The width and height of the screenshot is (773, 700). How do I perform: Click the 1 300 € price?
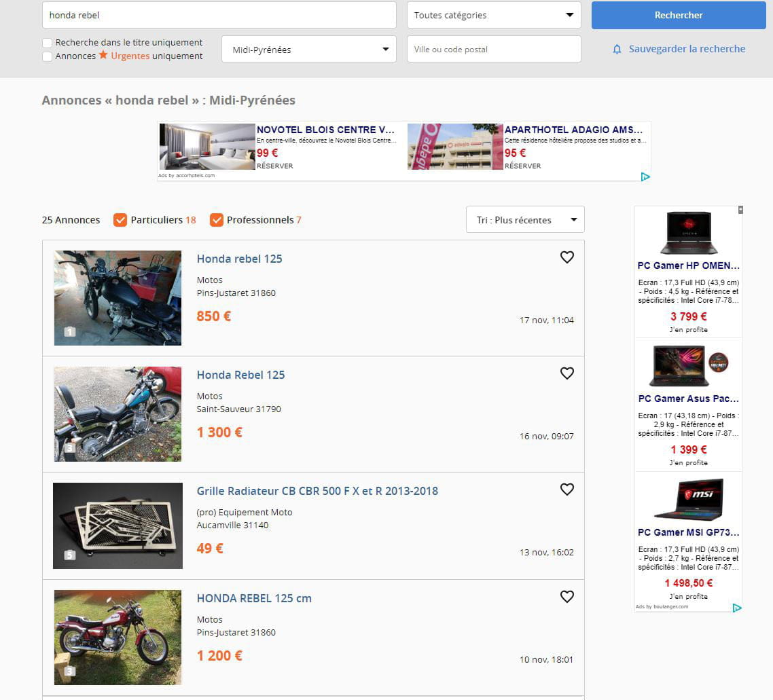click(219, 432)
